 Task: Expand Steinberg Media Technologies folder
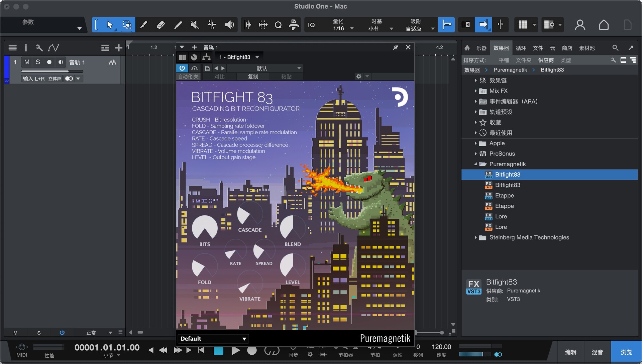pyautogui.click(x=475, y=237)
